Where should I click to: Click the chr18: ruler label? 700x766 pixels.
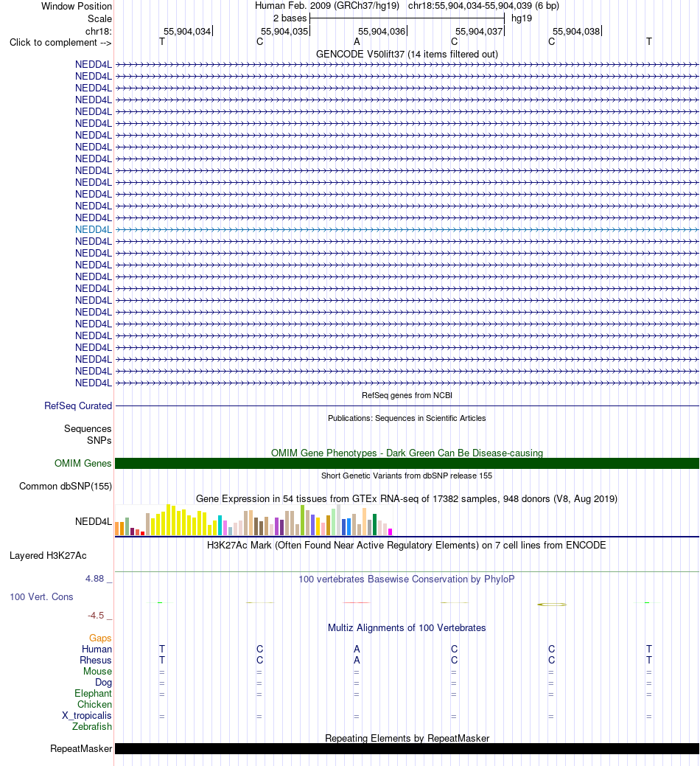pyautogui.click(x=99, y=31)
